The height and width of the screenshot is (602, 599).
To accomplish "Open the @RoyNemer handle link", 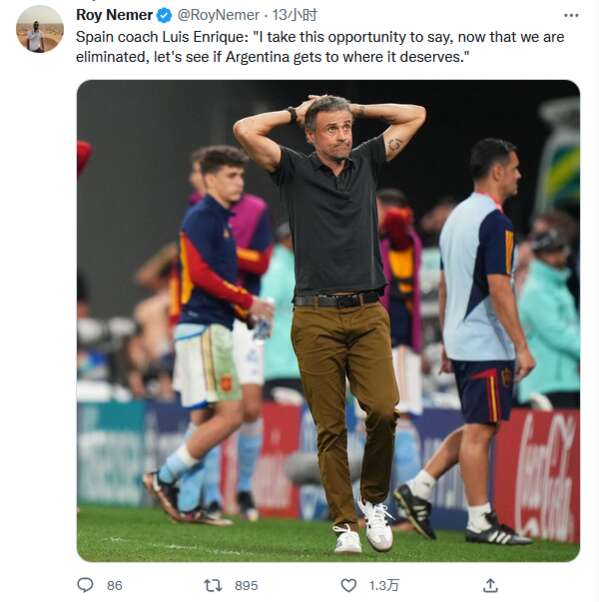I will pyautogui.click(x=218, y=15).
